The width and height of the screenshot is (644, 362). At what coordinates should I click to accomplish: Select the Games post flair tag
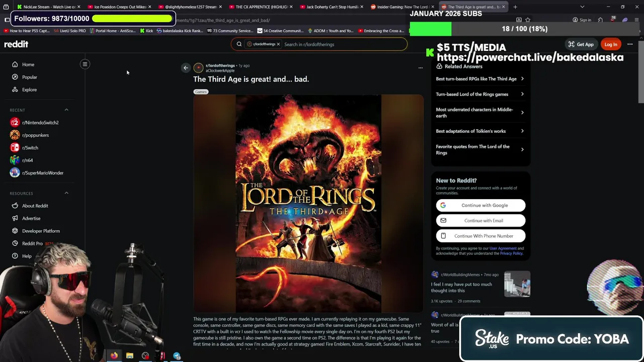[201, 92]
